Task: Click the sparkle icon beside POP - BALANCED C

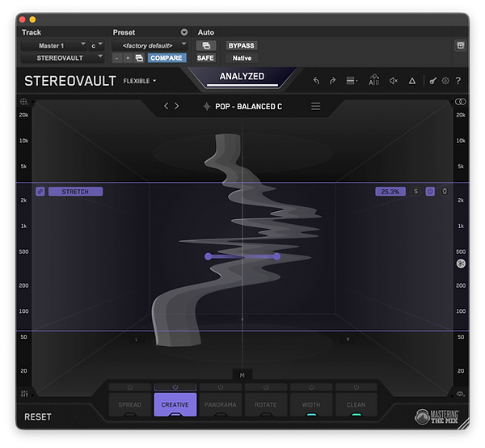Action: (207, 107)
